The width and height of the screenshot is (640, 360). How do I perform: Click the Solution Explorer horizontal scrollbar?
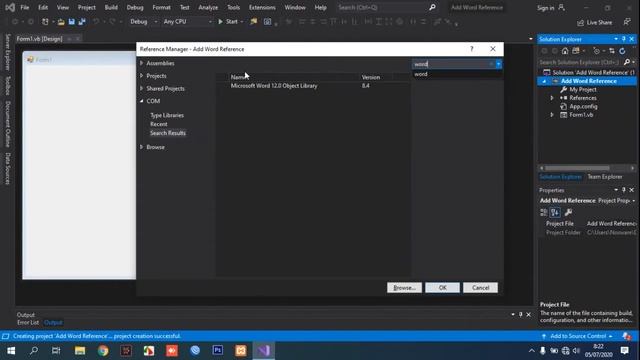(x=587, y=168)
